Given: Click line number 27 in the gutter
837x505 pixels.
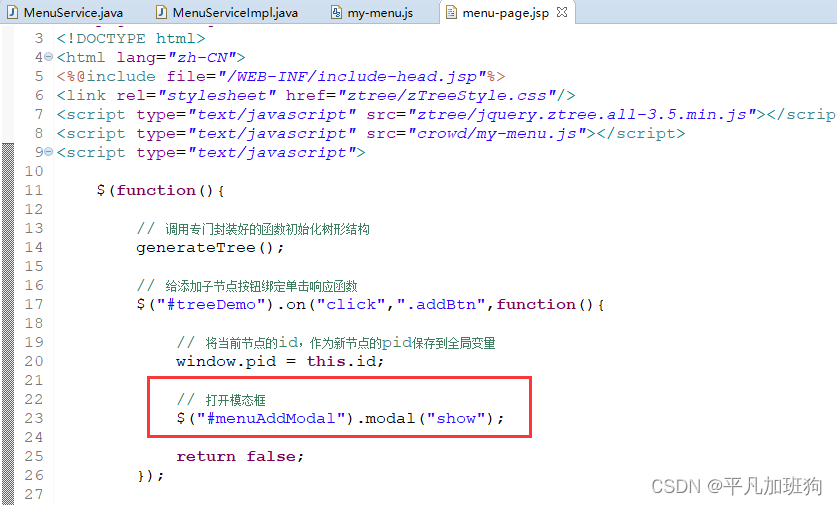Looking at the screenshot, I should 34,494.
